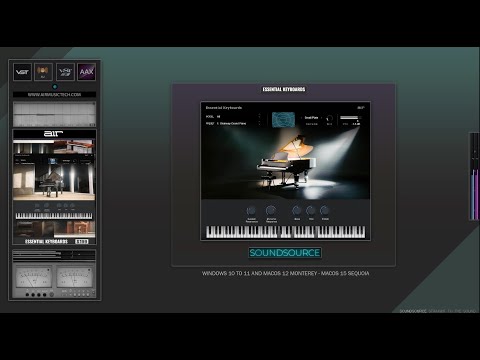Screen dimensions: 480x360
Task: Click the SOUNDSOURCE button below the plugin
Action: click(x=285, y=253)
